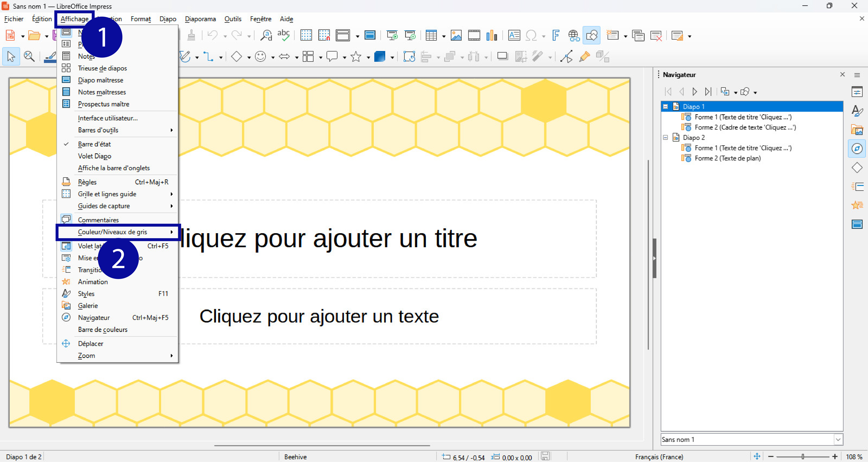Viewport: 868px width, 462px height.
Task: Click the Interface utilisateur... menu entry
Action: click(107, 118)
